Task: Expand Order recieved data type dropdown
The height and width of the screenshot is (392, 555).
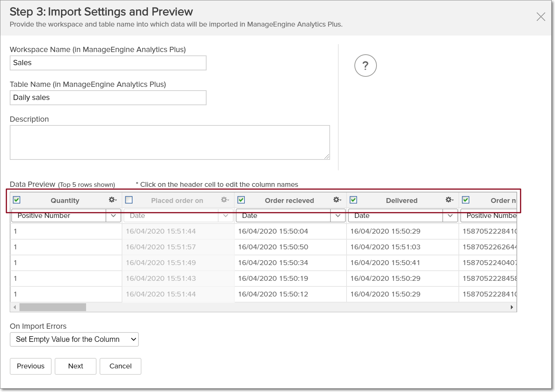Action: tap(338, 216)
